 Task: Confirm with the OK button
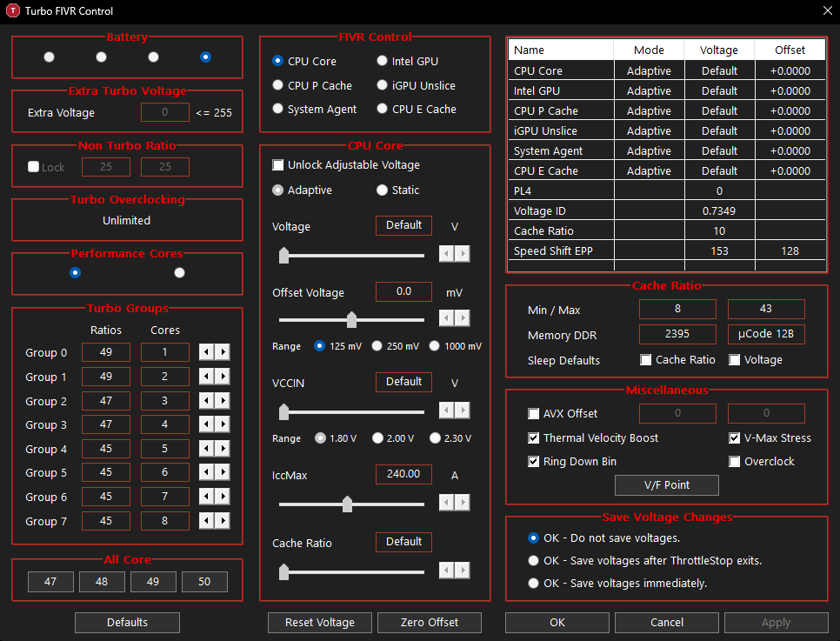click(x=557, y=622)
